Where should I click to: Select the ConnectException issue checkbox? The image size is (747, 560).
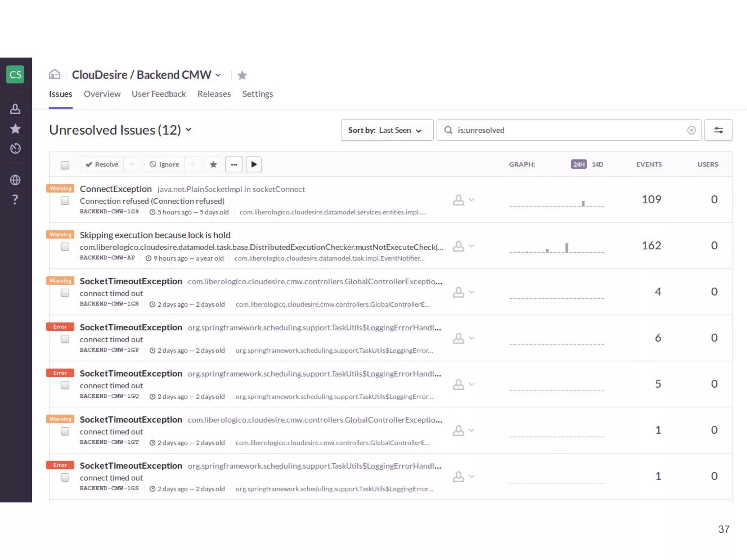click(x=65, y=201)
